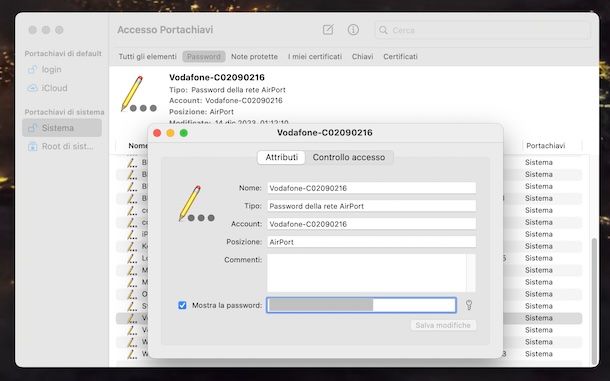Open the Certificati category

pos(400,56)
